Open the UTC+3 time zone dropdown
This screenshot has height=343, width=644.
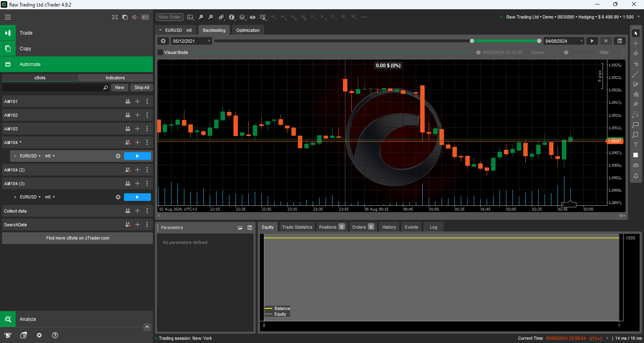click(x=599, y=339)
